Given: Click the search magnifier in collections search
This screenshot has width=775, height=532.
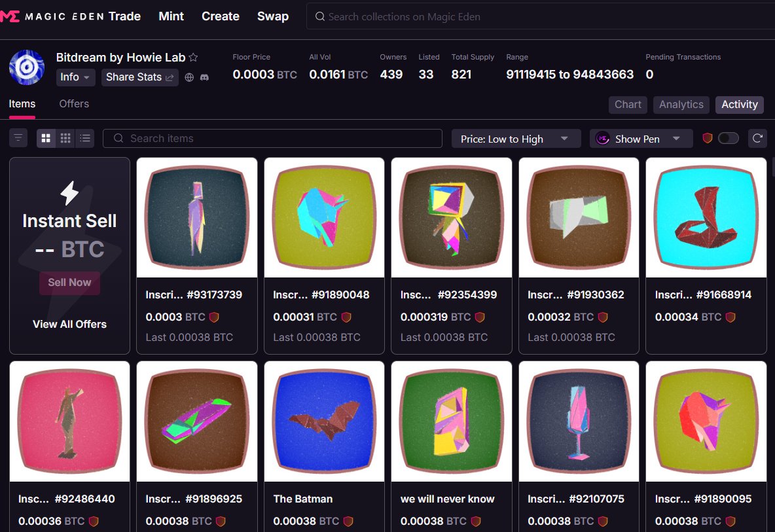Looking at the screenshot, I should click(x=320, y=17).
